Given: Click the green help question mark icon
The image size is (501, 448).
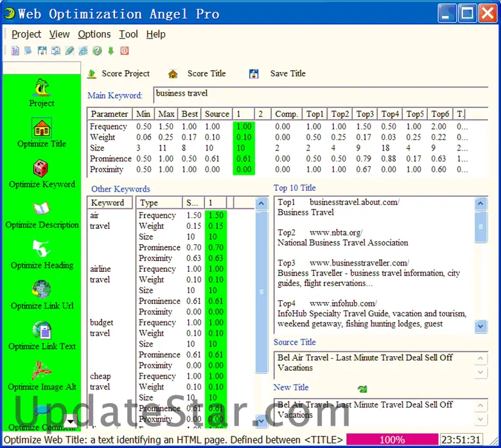Looking at the screenshot, I should [x=97, y=51].
